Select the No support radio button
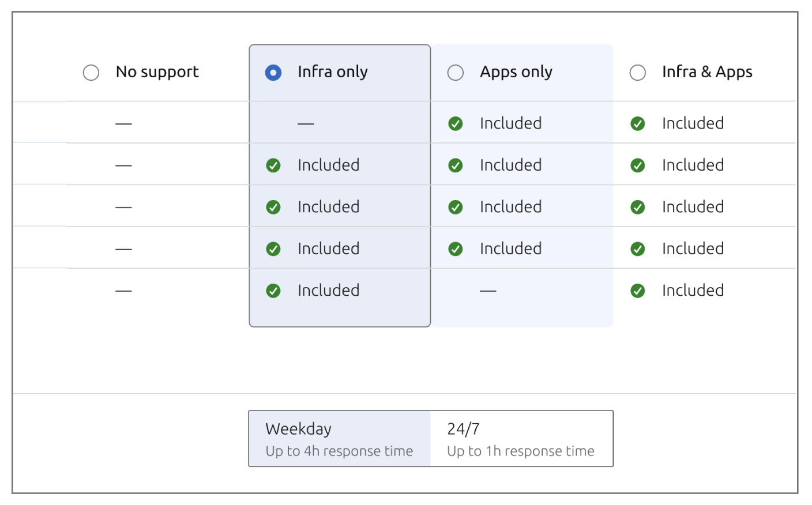 [x=91, y=73]
